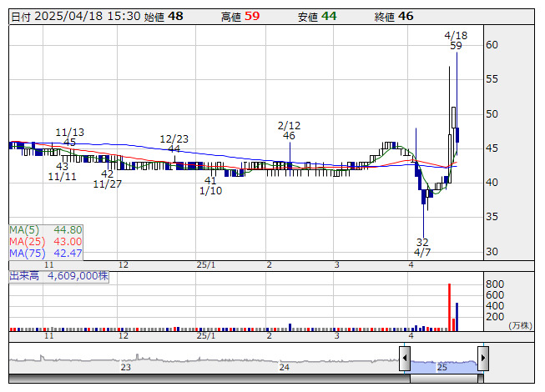Click the 24 year label in the navigator

[285, 367]
